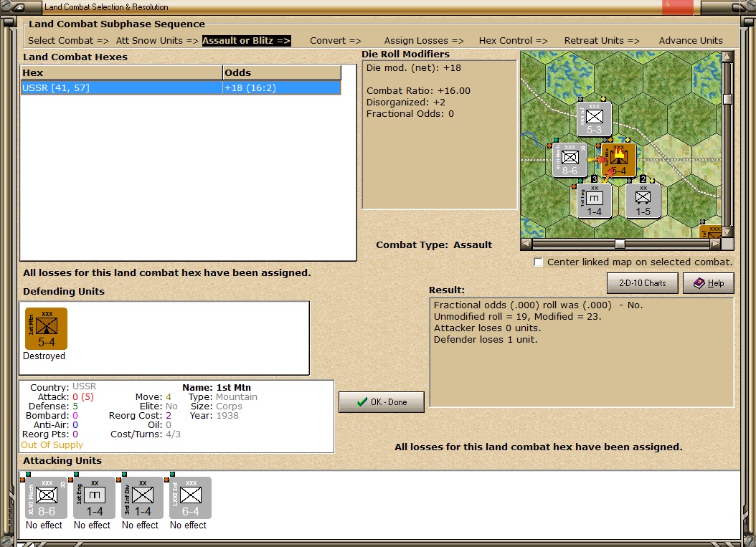The height and width of the screenshot is (547, 756).
Task: Open the 2-D-10 Charts
Action: (642, 283)
